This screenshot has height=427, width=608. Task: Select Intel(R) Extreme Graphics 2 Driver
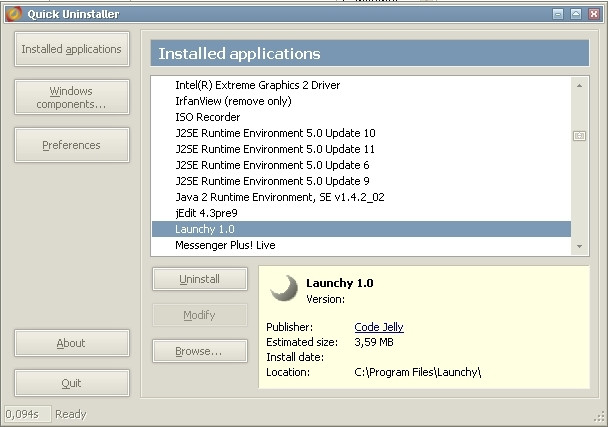coord(361,85)
